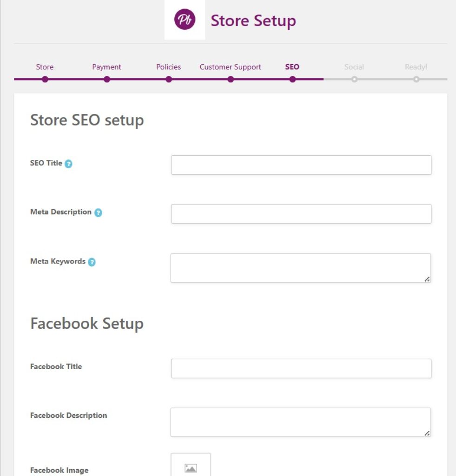This screenshot has width=456, height=476.
Task: Jump to the Social step
Action: [x=354, y=67]
